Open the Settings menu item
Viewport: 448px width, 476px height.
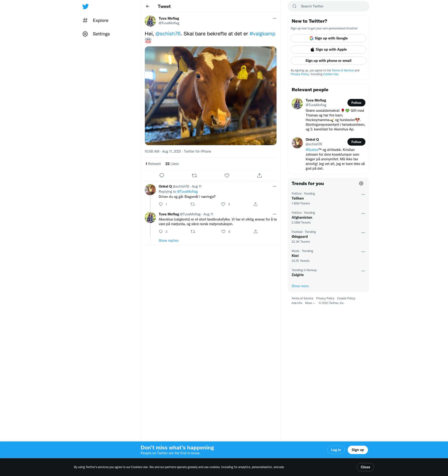101,34
